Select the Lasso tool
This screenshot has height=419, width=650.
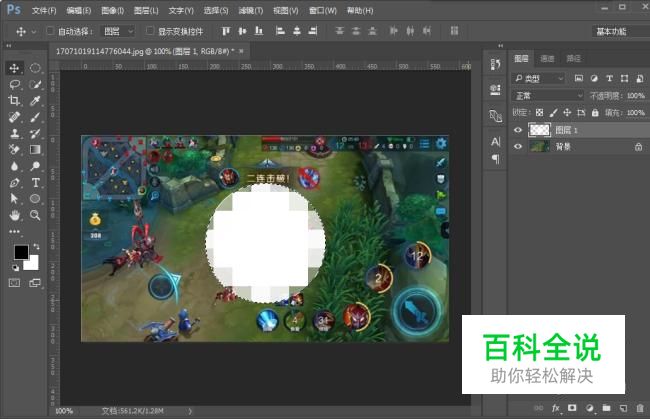click(x=14, y=85)
